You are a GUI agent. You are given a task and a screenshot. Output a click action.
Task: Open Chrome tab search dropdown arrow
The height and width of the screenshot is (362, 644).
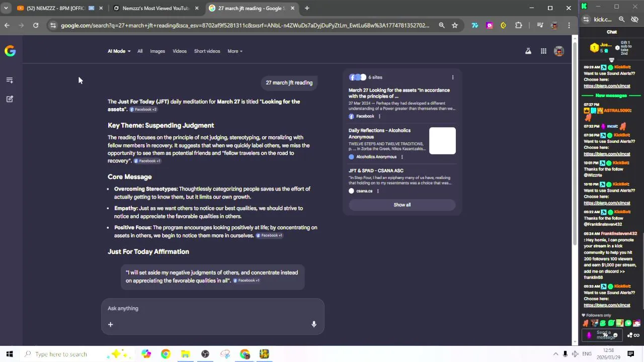point(6,8)
